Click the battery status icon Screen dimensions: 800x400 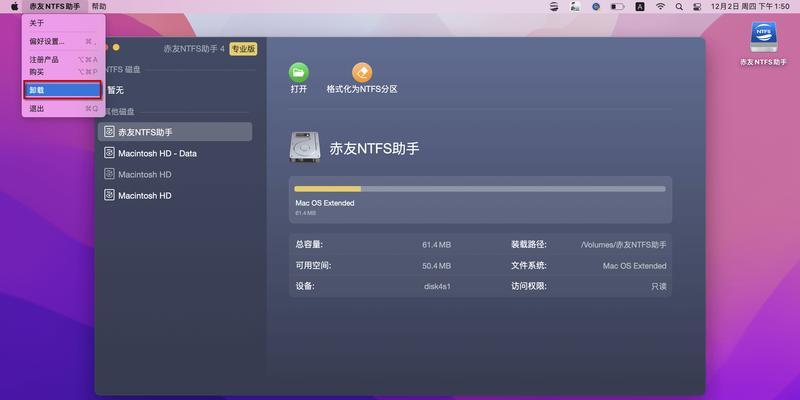point(617,7)
